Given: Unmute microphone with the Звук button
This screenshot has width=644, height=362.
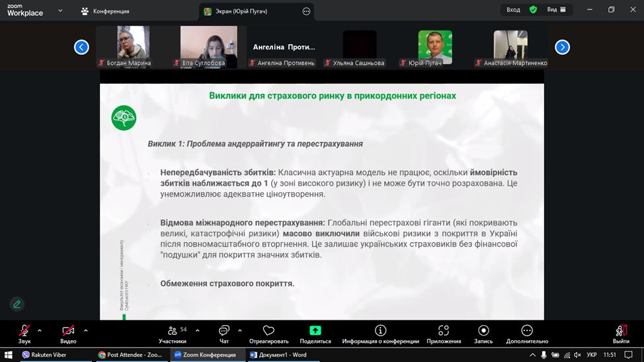Looking at the screenshot, I should coord(24,334).
